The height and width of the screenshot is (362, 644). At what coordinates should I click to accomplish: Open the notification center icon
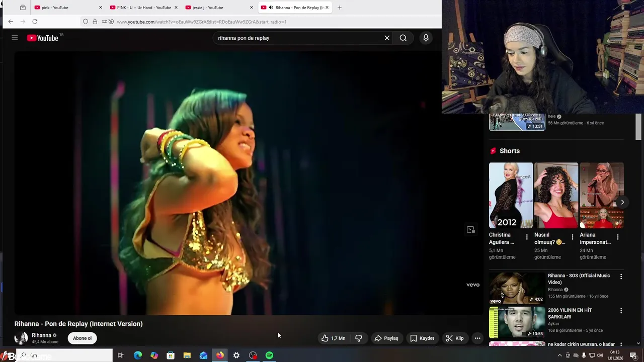(x=633, y=355)
